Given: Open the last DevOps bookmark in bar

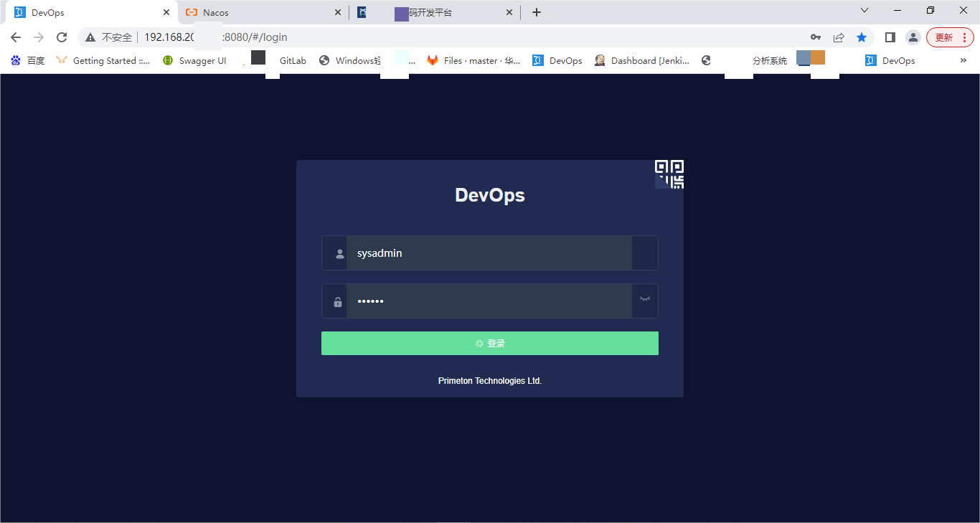Looking at the screenshot, I should [890, 61].
